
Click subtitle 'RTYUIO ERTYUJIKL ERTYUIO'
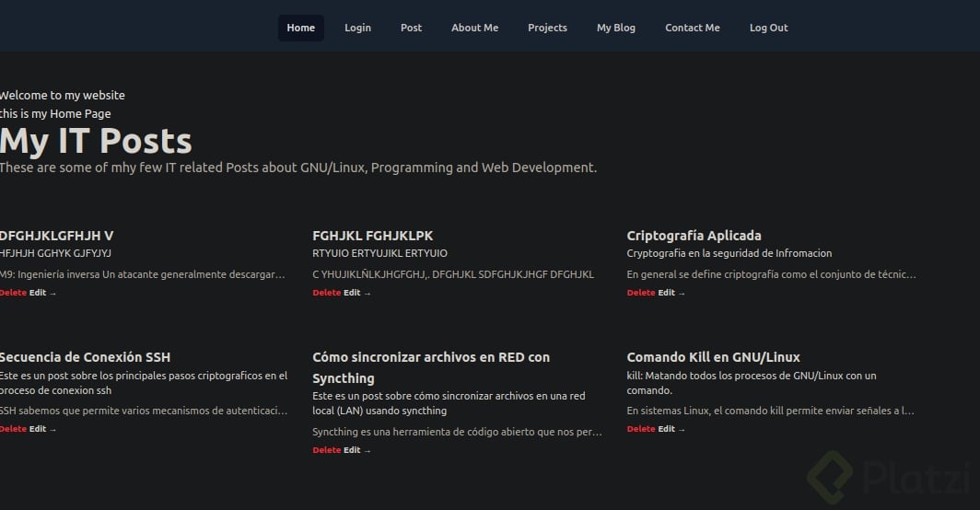click(380, 253)
